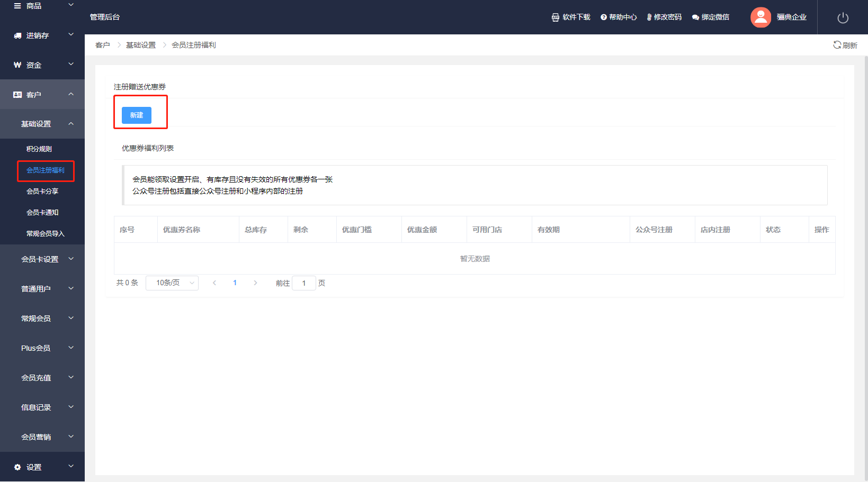Screen dimensions: 868x482
Task: Open 积分规则 menu item
Action: pyautogui.click(x=39, y=149)
